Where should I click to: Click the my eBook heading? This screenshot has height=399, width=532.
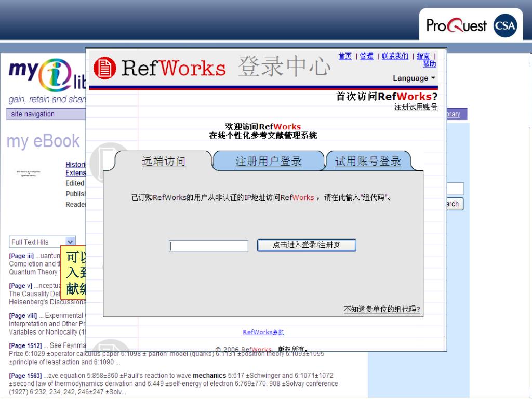(x=43, y=141)
